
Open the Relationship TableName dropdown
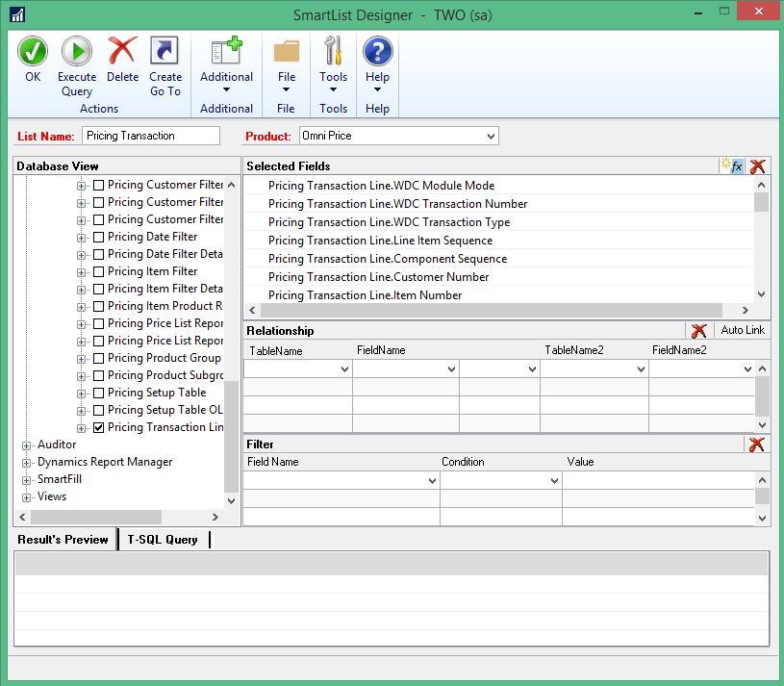344,369
